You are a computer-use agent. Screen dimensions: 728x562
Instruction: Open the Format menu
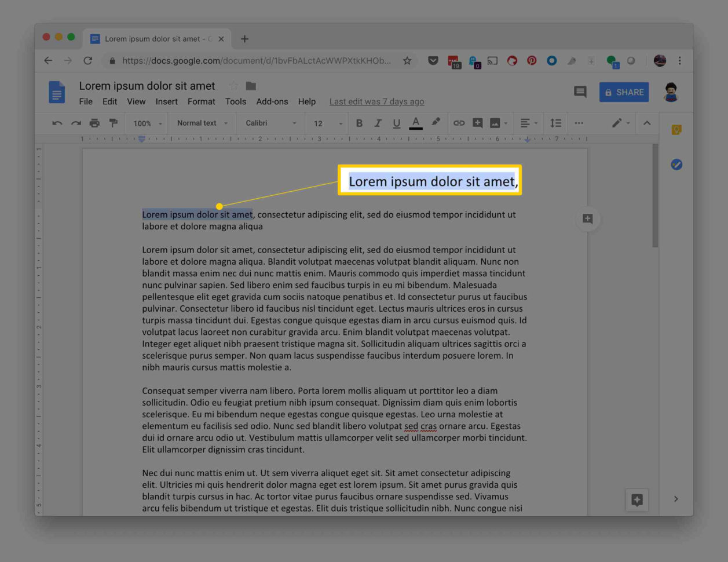201,101
